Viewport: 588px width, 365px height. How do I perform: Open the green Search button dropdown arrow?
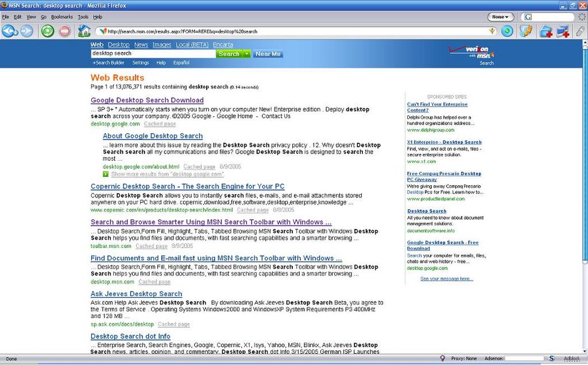coord(246,54)
